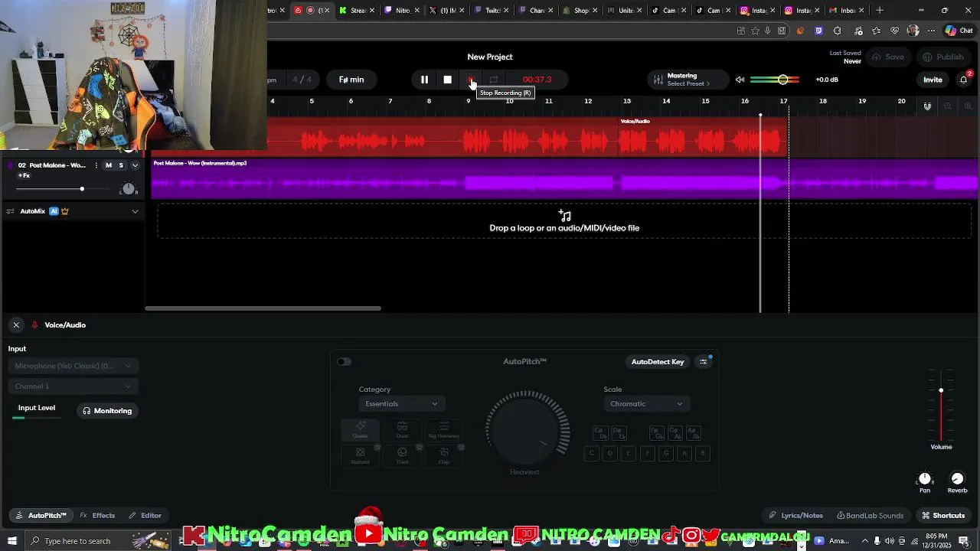
Task: Click the AutoDetect Key button
Action: (658, 362)
